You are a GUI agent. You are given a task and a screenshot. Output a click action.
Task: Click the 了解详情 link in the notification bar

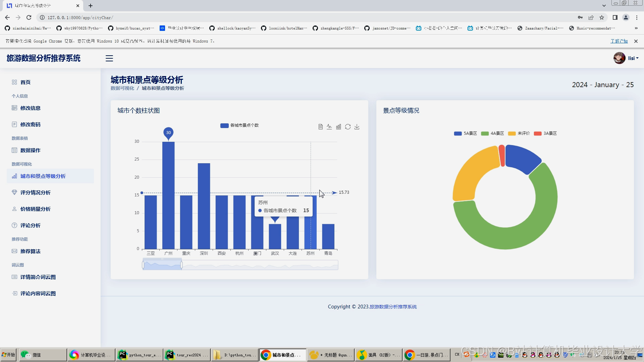(619, 41)
